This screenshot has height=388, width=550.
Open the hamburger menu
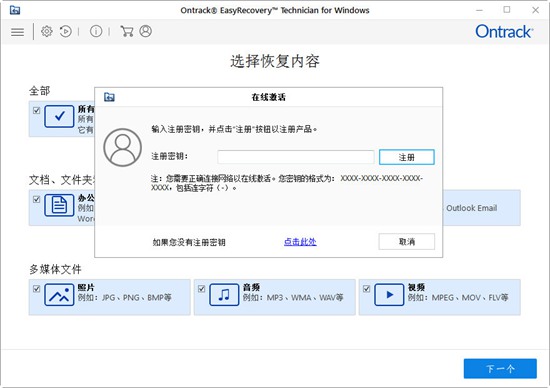tap(18, 32)
